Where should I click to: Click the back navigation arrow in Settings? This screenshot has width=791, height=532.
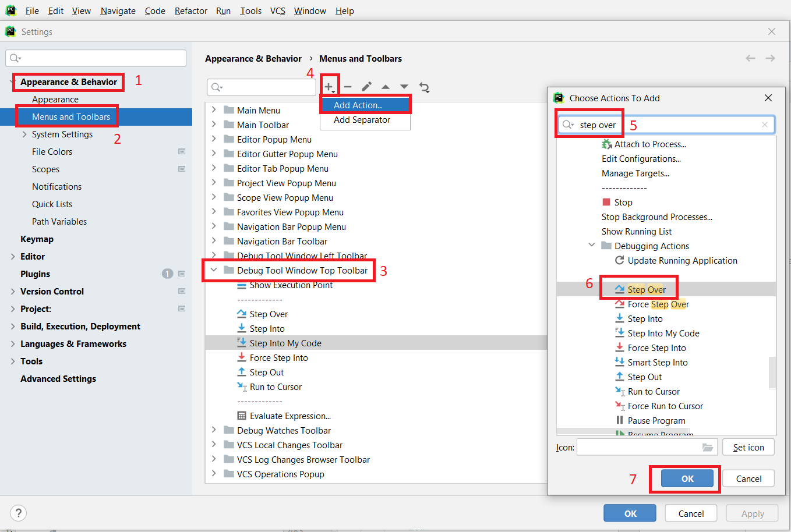[x=750, y=58]
